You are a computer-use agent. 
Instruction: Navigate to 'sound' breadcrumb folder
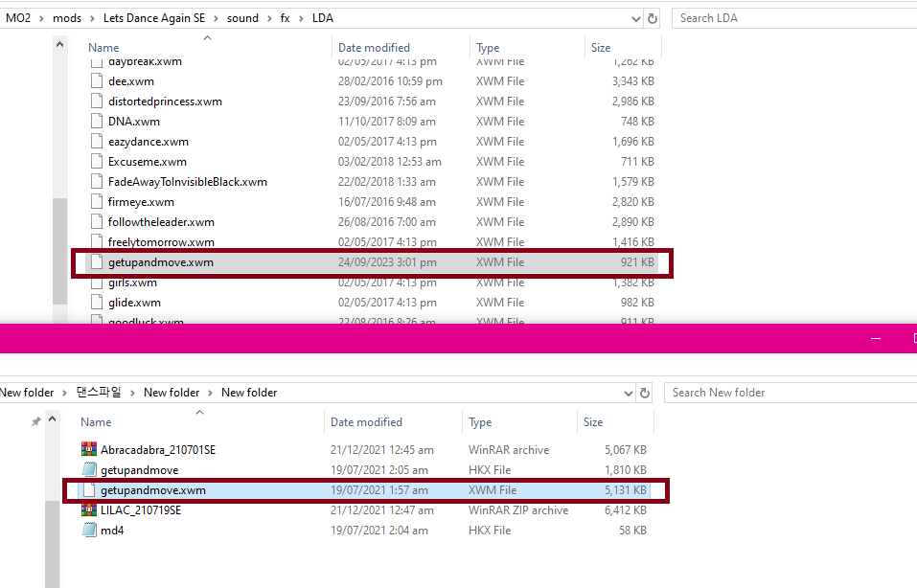[242, 18]
